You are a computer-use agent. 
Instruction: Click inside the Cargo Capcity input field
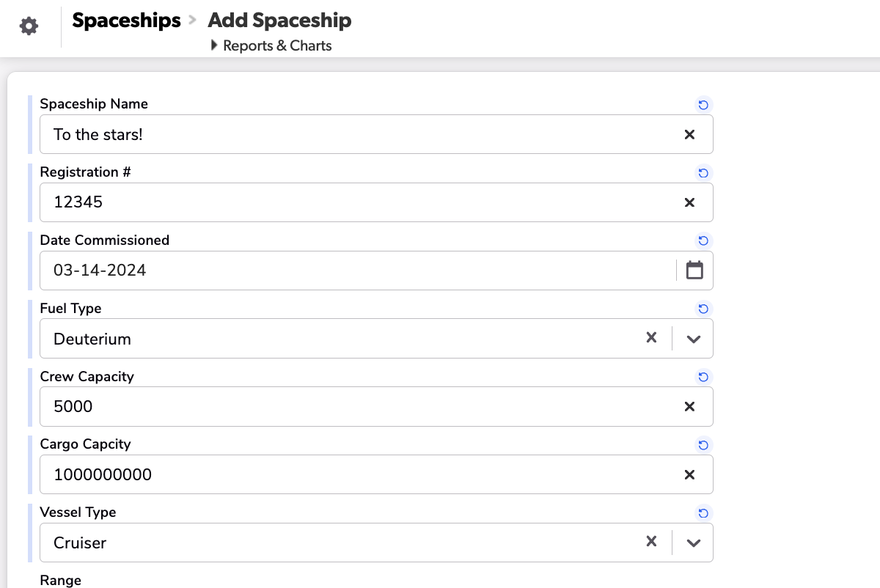(x=293, y=474)
